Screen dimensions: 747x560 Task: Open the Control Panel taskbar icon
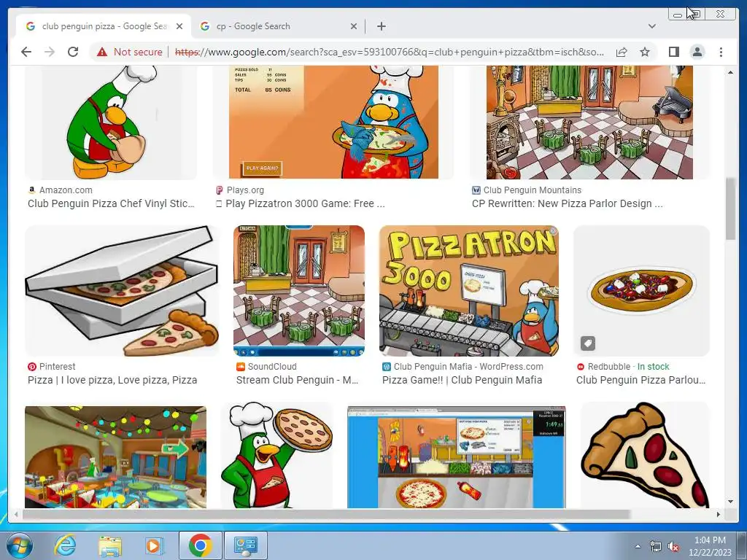[x=246, y=545]
